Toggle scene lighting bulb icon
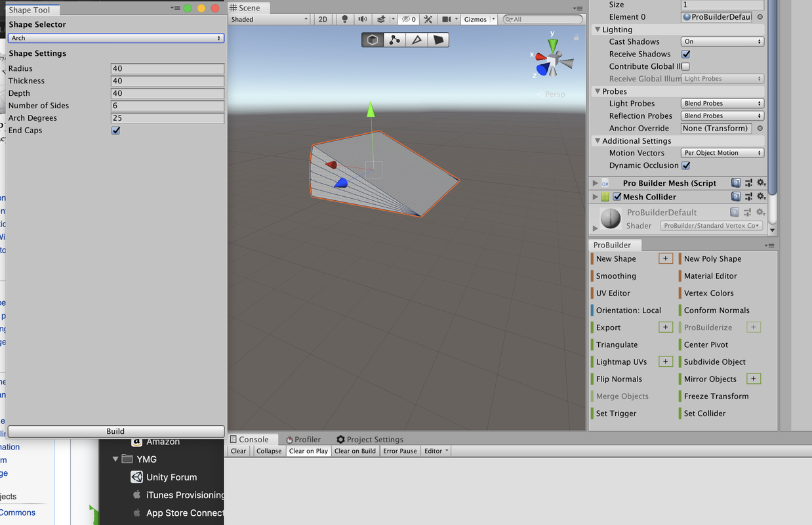This screenshot has height=525, width=812. [x=345, y=19]
